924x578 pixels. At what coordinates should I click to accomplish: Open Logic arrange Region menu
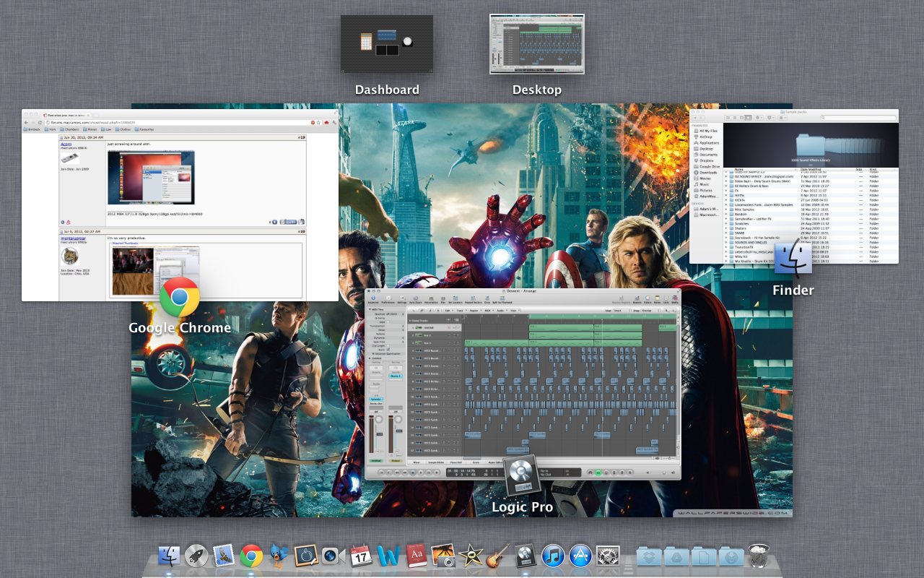[x=474, y=311]
